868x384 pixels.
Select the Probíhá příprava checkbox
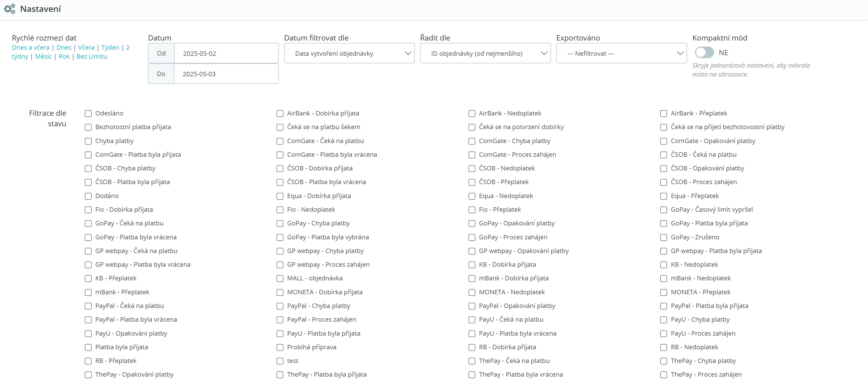click(x=280, y=347)
